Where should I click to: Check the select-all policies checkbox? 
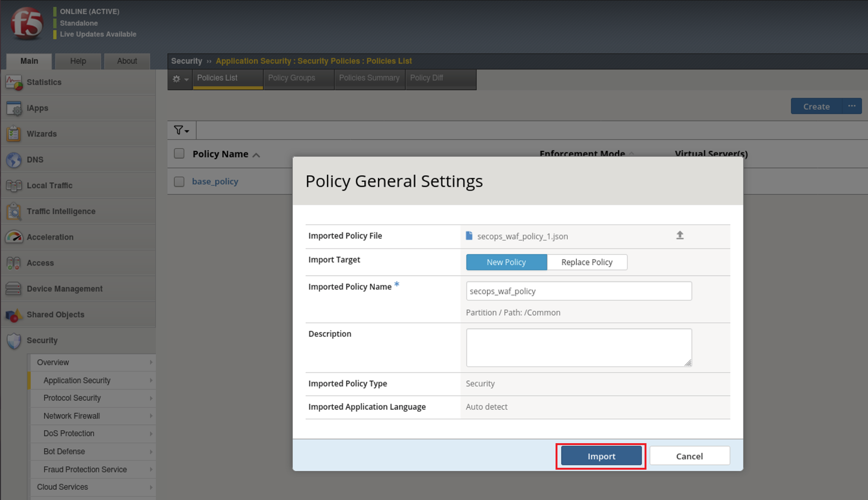[x=179, y=153]
